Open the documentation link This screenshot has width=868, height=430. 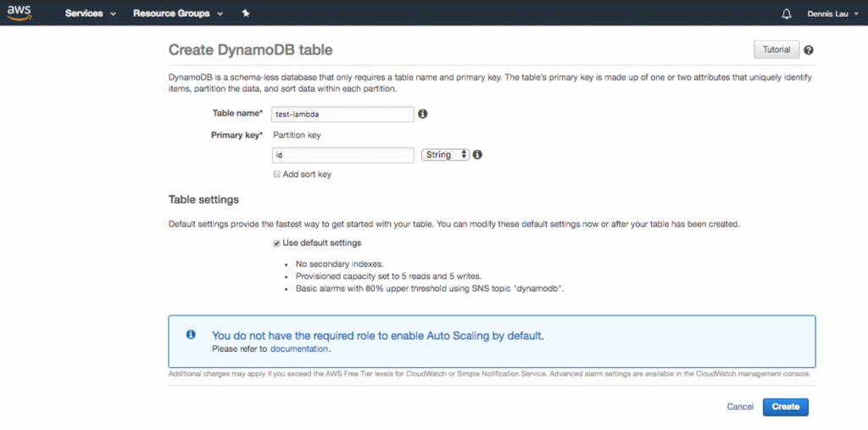[299, 349]
